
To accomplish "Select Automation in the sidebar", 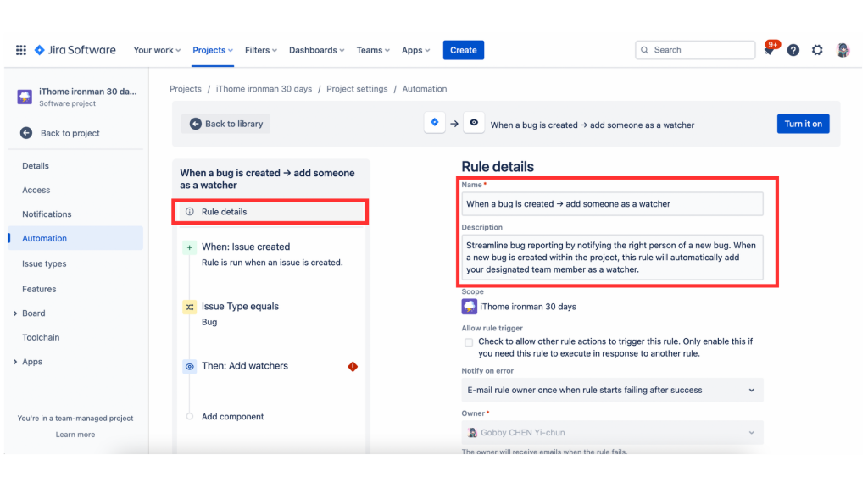I will click(75, 238).
